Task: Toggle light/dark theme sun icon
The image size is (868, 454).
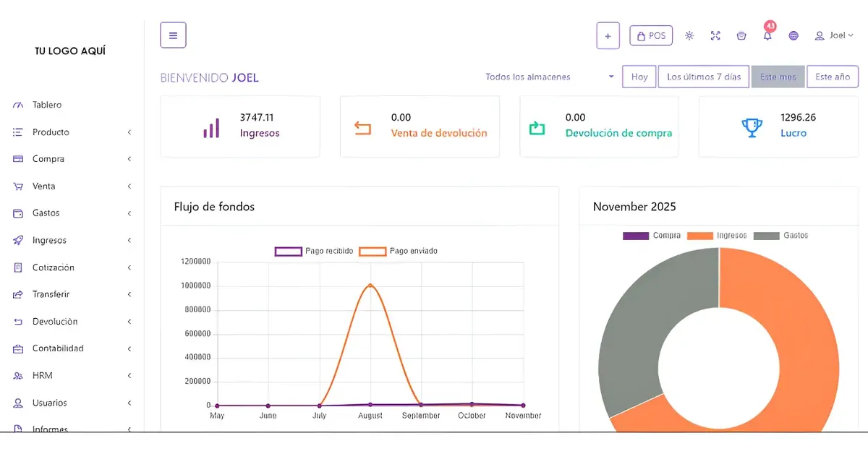Action: 689,35
